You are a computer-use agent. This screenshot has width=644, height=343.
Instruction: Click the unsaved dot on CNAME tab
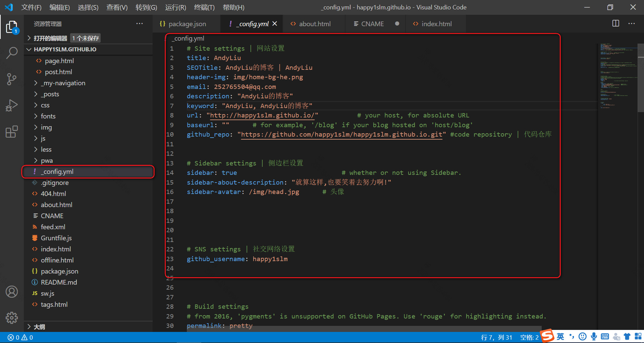397,23
